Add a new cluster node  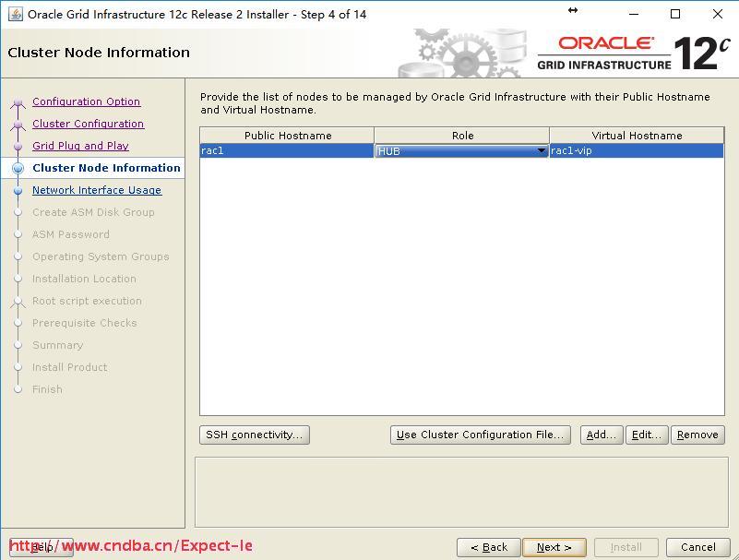point(602,435)
